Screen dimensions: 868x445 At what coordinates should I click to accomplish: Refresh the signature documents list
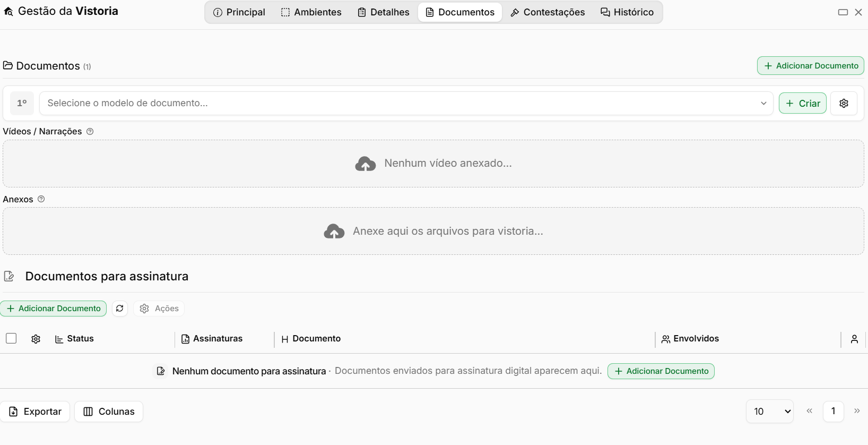[120, 309]
